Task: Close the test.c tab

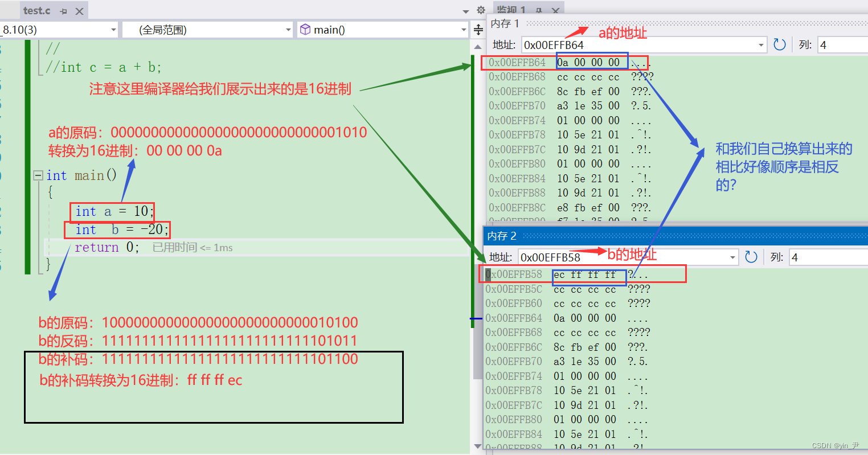Action: click(79, 11)
